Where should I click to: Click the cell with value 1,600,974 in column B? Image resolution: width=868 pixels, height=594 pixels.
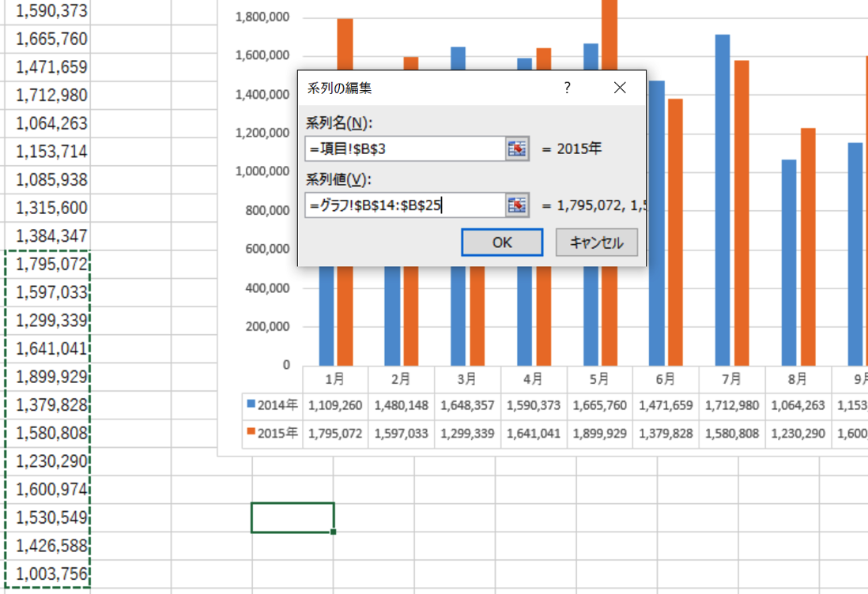point(47,489)
